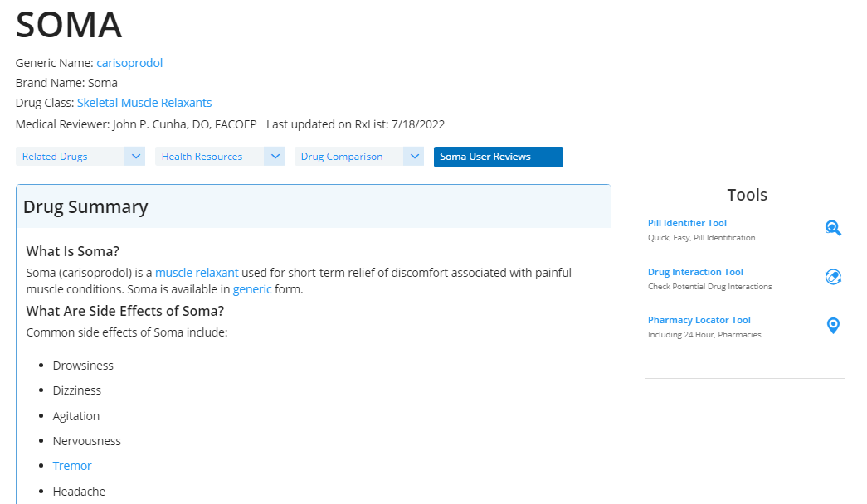Click 'Quick, Easy, Pill Identification' caption

pyautogui.click(x=701, y=238)
